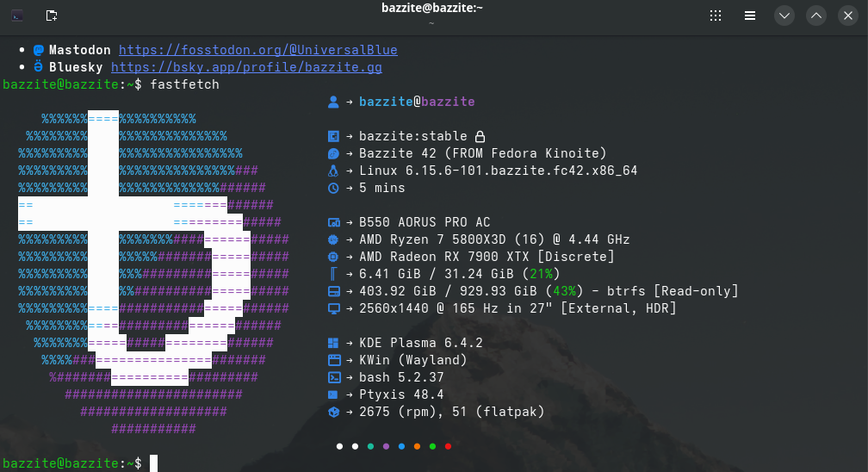Click the Fedora icon beside Bazzite 42
This screenshot has width=868, height=472.
(x=333, y=153)
